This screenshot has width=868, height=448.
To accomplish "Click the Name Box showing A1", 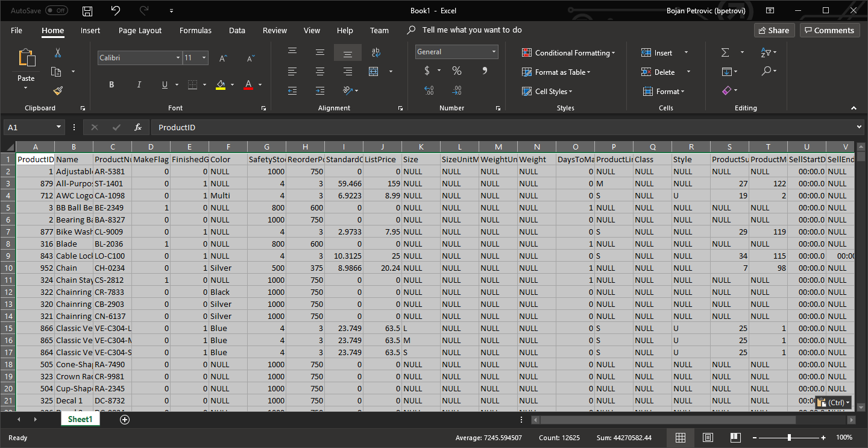I will 30,127.
